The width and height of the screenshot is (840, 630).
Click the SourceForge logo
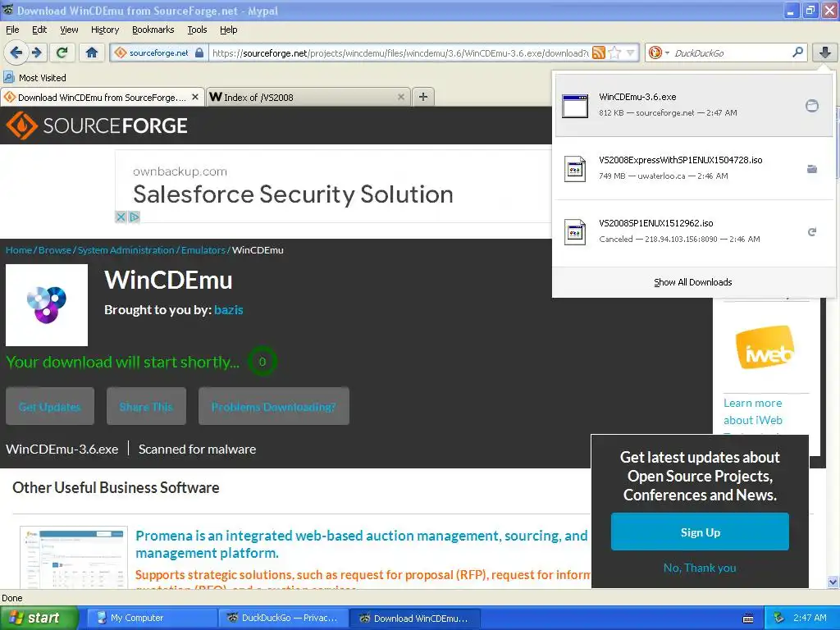[x=97, y=126]
